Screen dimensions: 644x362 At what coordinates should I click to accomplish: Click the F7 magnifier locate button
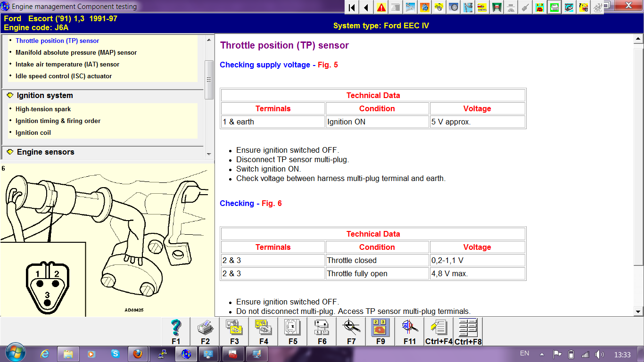(351, 332)
